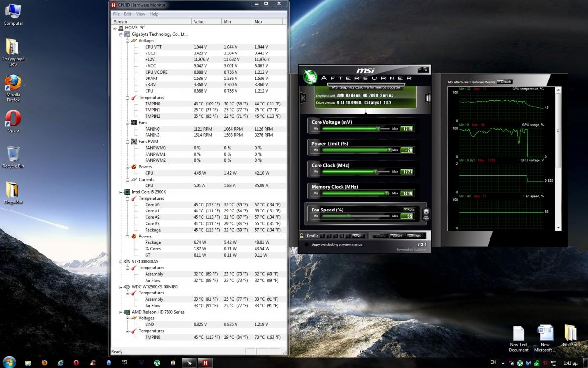Show hidden tray icons arrow
588x368 pixels.
click(503, 363)
